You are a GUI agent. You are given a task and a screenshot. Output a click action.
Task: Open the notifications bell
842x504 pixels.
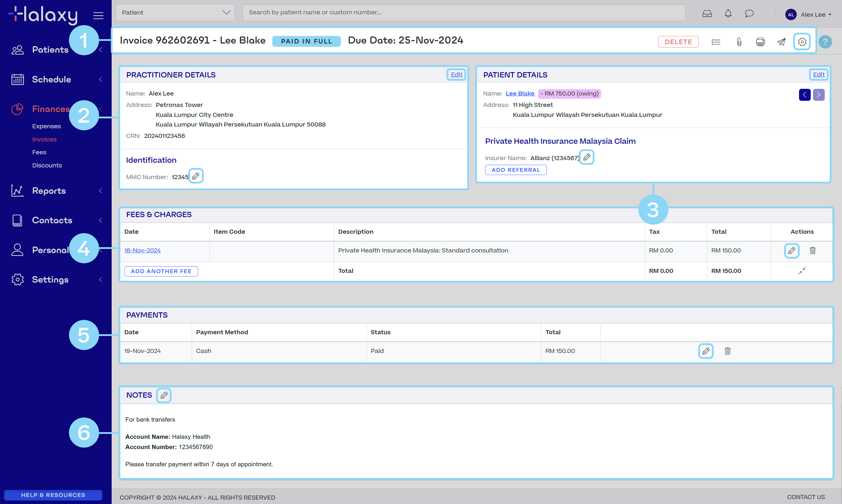tap(728, 13)
